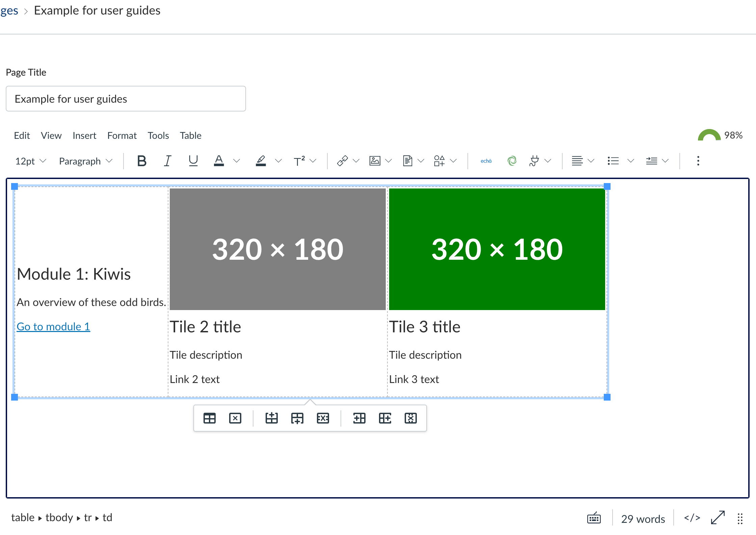The image size is (756, 535).
Task: Set text alignment
Action: click(577, 161)
